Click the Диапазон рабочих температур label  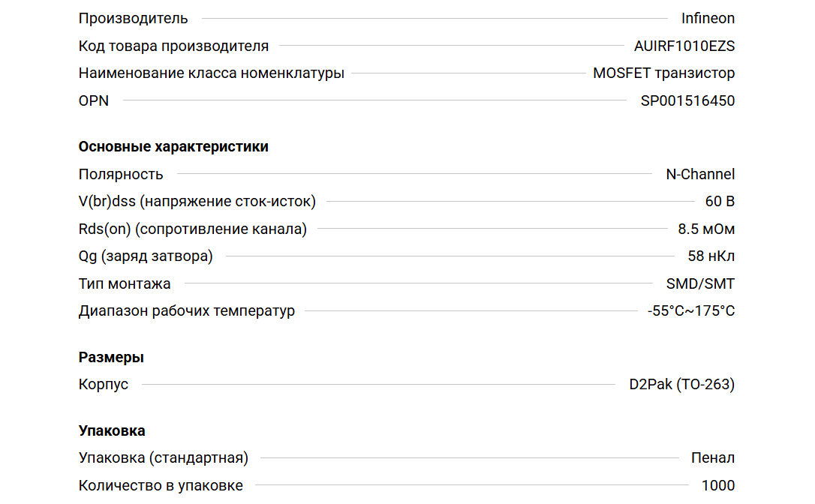click(x=187, y=311)
